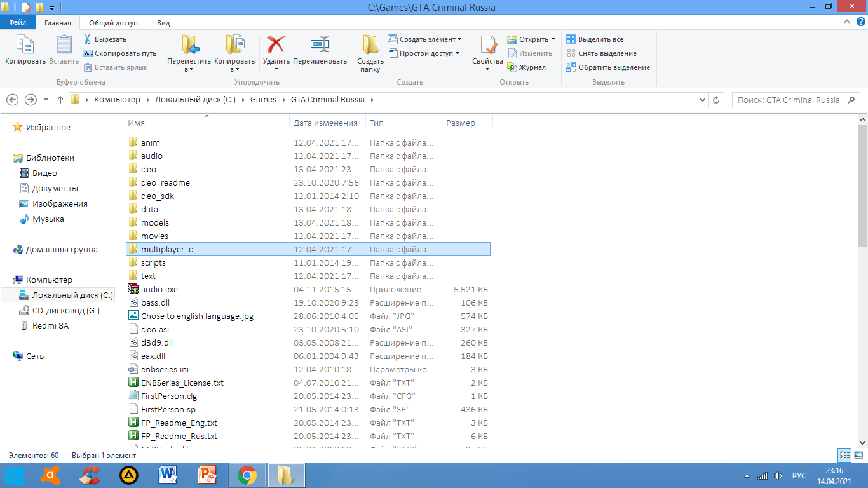Switch to the Общий доступ tab
Viewport: 868px width, 488px height.
pyautogui.click(x=113, y=22)
